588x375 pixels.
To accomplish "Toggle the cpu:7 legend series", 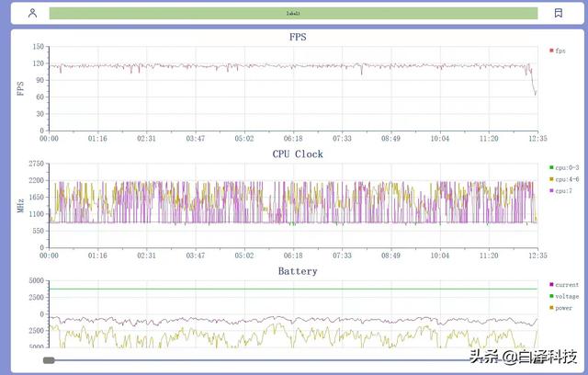I will pos(561,191).
